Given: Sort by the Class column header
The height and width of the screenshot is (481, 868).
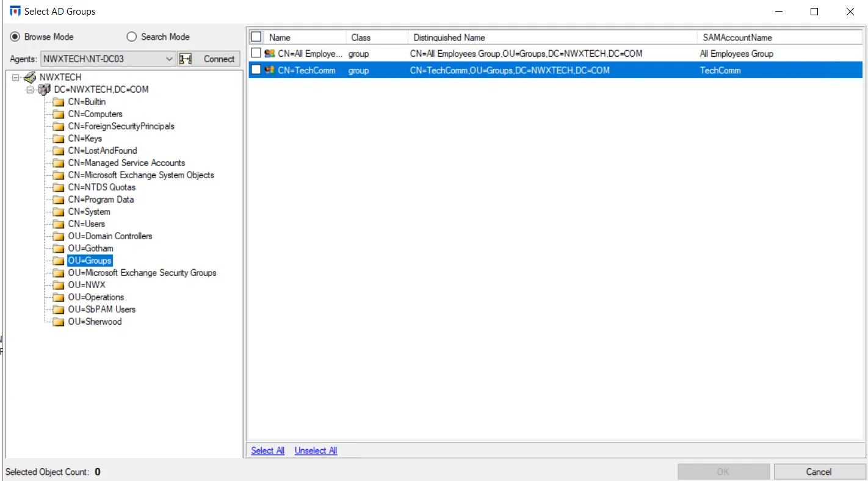Looking at the screenshot, I should click(377, 37).
